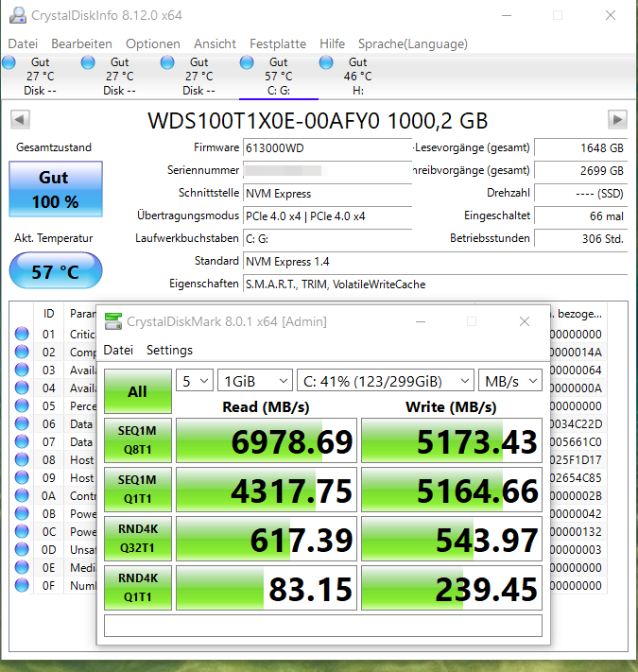
Task: Click the blue status orb for attribute 09
Action: click(x=22, y=477)
